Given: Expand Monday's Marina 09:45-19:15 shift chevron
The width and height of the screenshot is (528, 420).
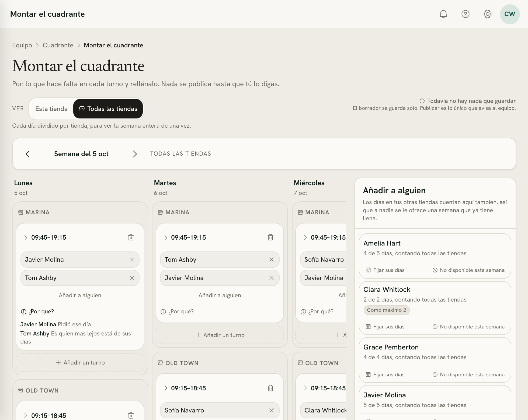Looking at the screenshot, I should [26, 237].
